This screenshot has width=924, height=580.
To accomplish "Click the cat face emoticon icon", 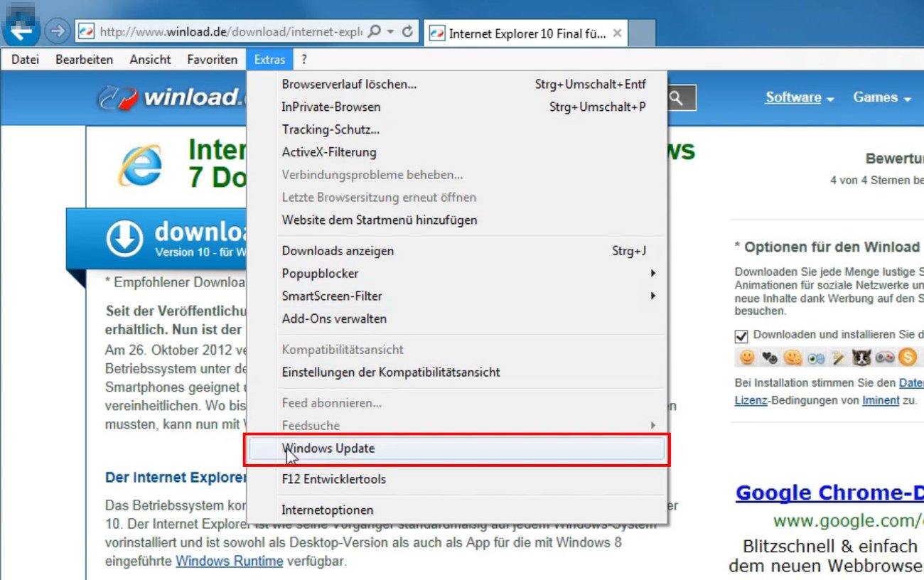I will [861, 358].
